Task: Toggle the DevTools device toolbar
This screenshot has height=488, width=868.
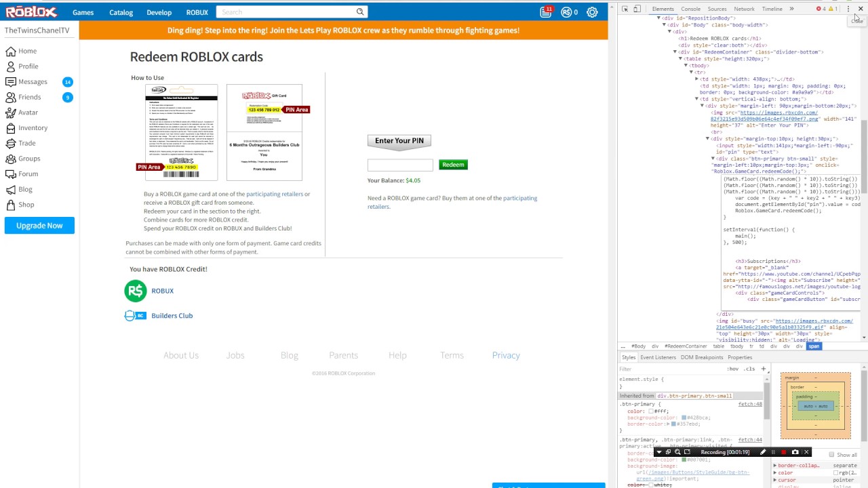Action: coord(638,9)
